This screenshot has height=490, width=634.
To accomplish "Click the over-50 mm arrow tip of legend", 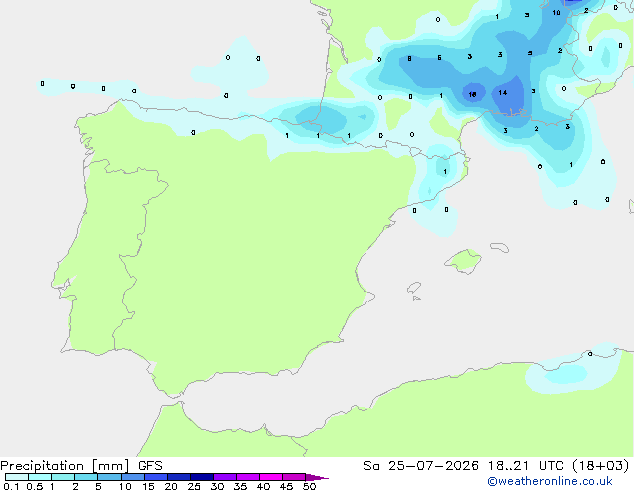I will [317, 477].
